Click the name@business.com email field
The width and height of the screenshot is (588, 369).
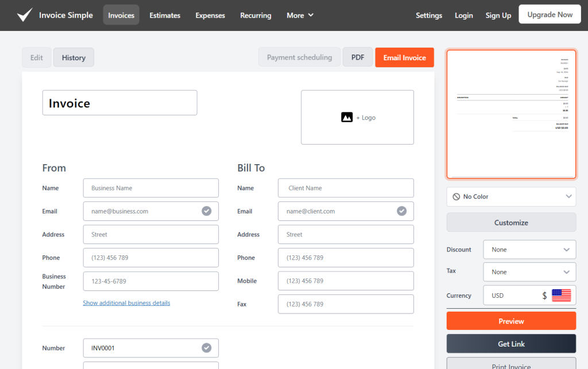coord(151,211)
